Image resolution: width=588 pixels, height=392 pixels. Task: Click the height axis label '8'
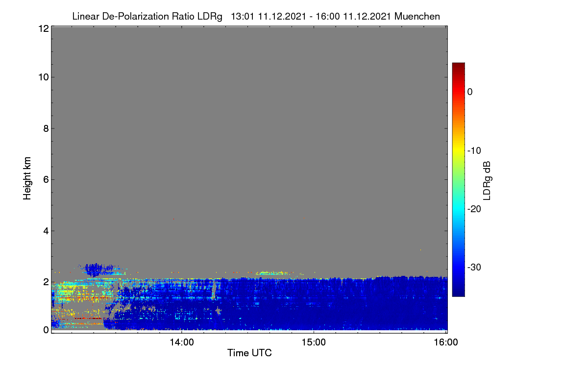45,128
